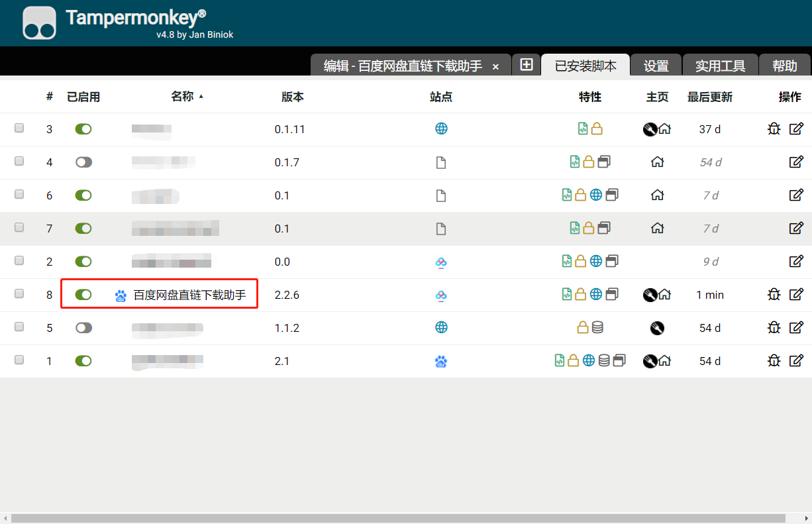812x524 pixels.
Task: Enable script number 4 toggle
Action: [83, 162]
